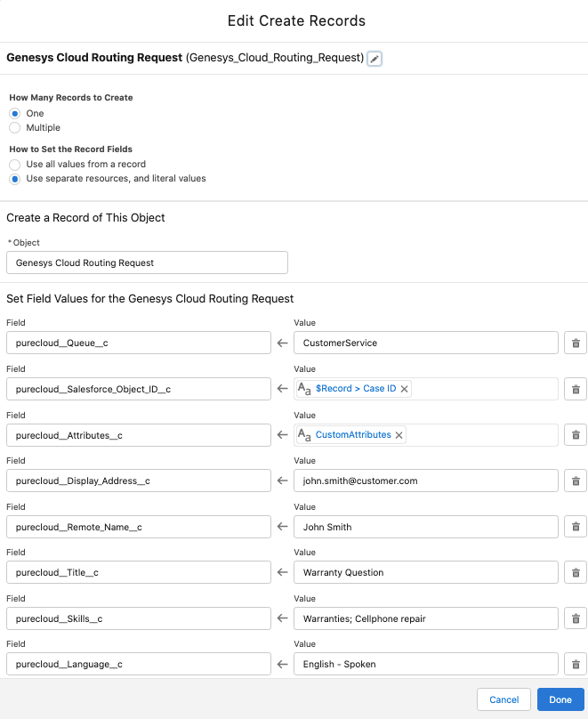Select Use separate resources, and literal values
588x719 pixels.
tap(15, 179)
